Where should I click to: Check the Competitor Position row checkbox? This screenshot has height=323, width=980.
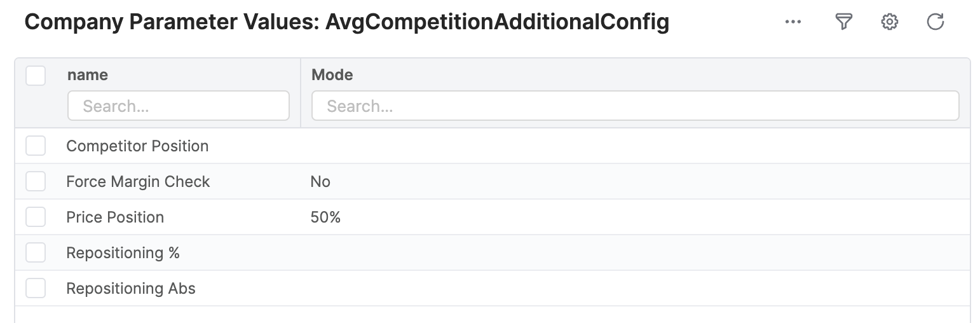(x=36, y=146)
